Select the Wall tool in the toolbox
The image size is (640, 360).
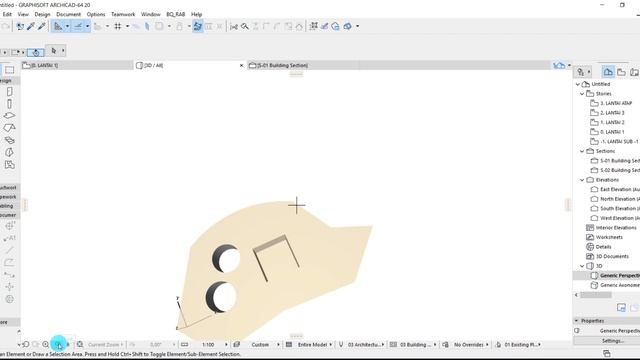pyautogui.click(x=9, y=91)
